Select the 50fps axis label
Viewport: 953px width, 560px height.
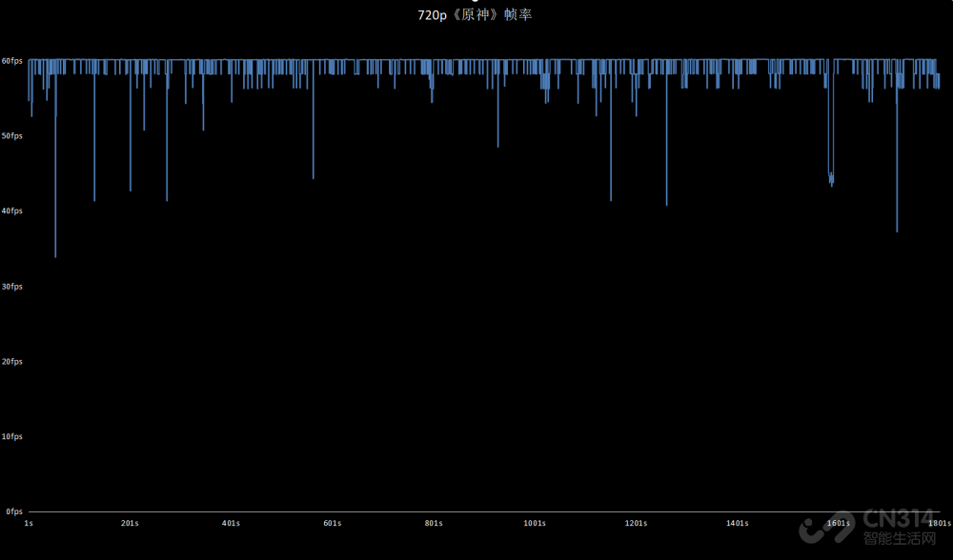pyautogui.click(x=12, y=136)
